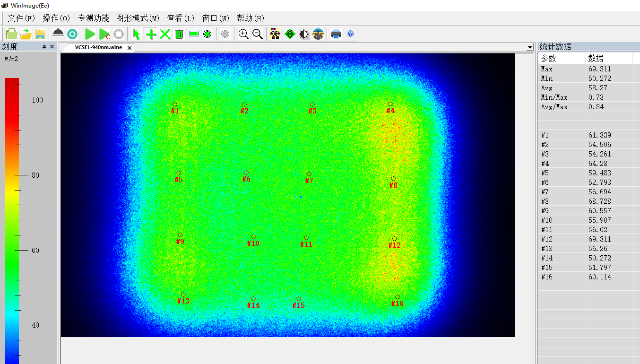Close the VCSEL-940nm.wine tab
This screenshot has width=640, height=364.
pyautogui.click(x=130, y=48)
